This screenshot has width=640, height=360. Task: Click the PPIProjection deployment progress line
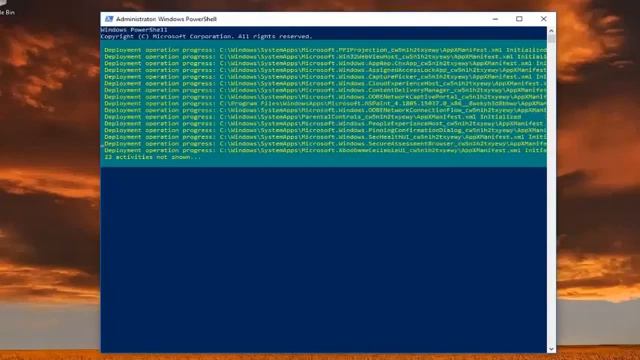(325, 50)
